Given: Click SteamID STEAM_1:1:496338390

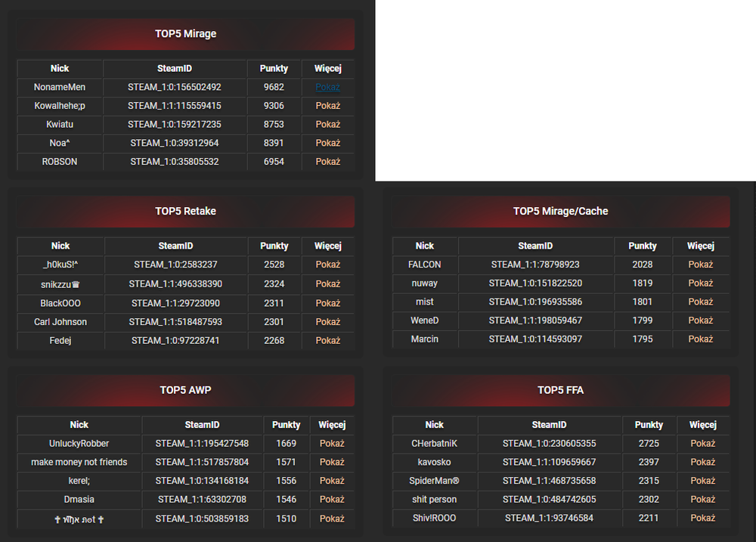Looking at the screenshot, I should coord(175,284).
